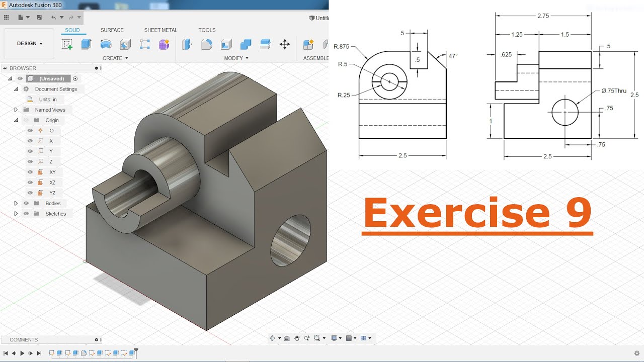Open Display Settings monitor icon
This screenshot has width=644, height=362.
click(333, 338)
